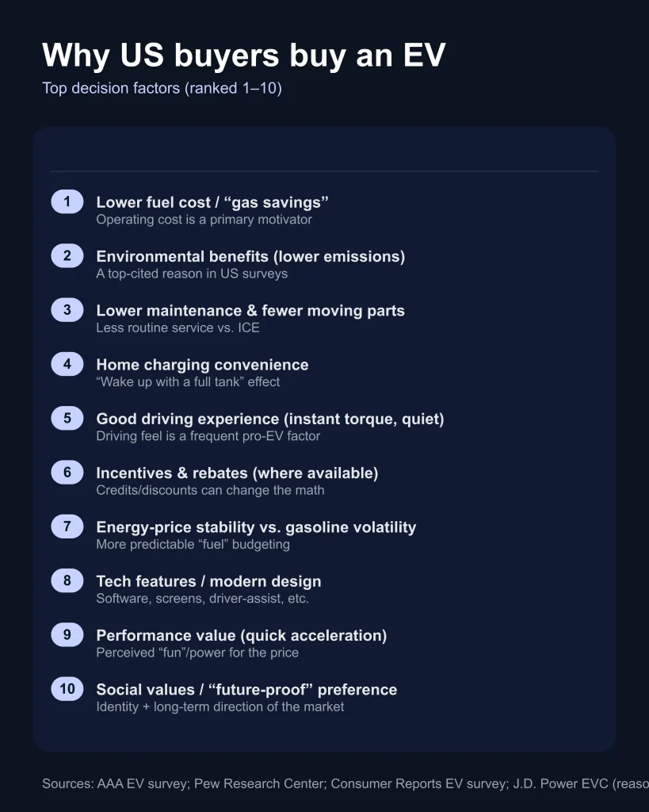Select the number 7 rank badge
This screenshot has height=812, width=649.
pyautogui.click(x=67, y=527)
